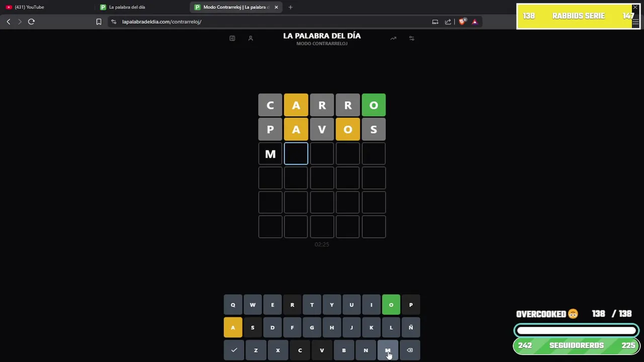
Task: Tap the I key on keyboard
Action: click(x=371, y=305)
